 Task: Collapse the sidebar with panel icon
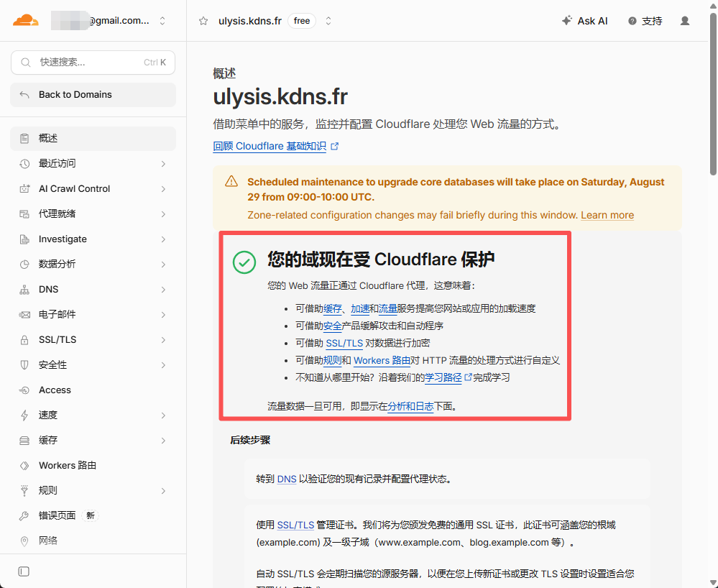coord(24,571)
